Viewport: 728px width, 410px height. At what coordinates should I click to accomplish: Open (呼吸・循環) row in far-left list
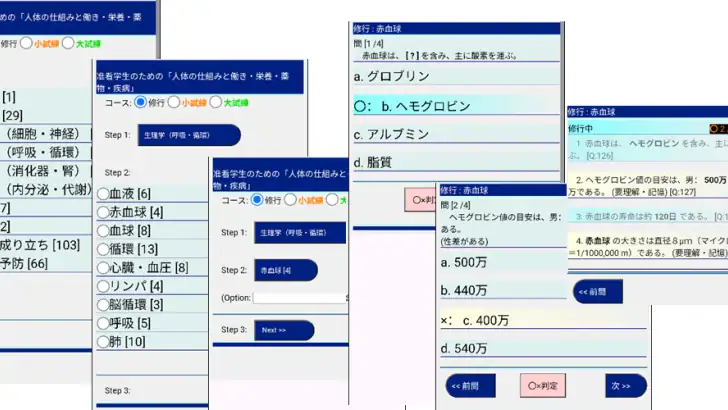point(46,153)
